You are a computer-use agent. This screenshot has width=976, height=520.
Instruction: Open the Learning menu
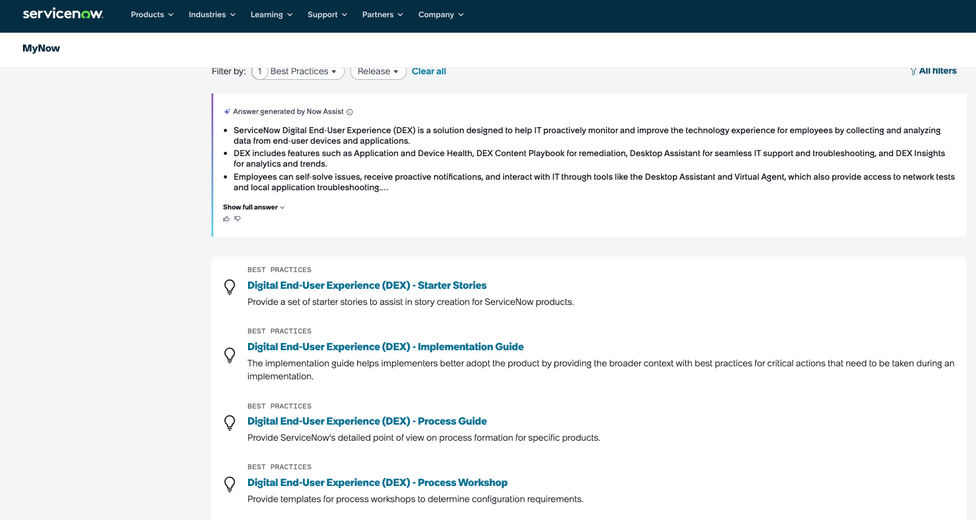point(271,14)
